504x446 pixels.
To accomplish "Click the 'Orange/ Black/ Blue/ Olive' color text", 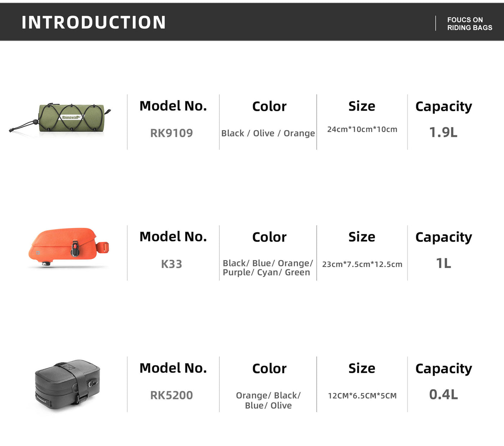I will click(x=268, y=400).
